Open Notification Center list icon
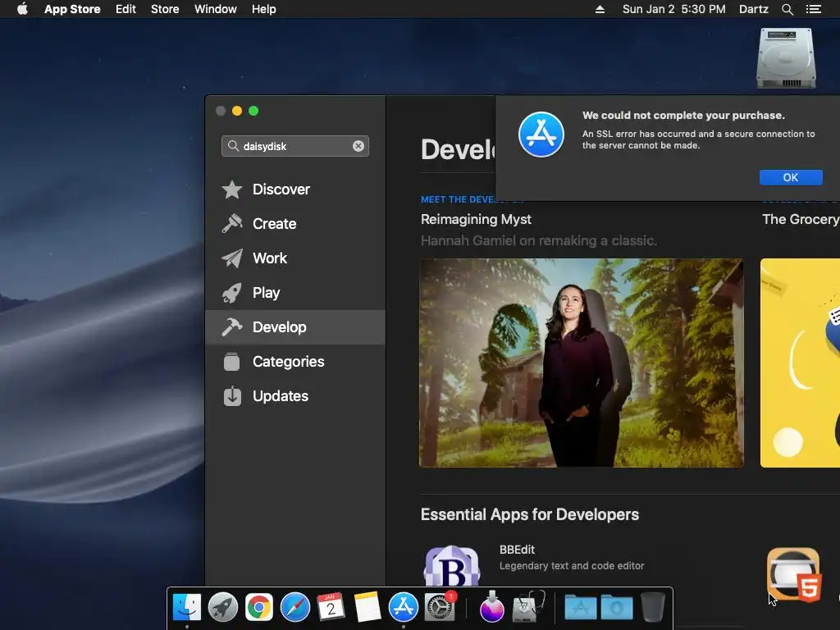The image size is (840, 630). point(813,9)
